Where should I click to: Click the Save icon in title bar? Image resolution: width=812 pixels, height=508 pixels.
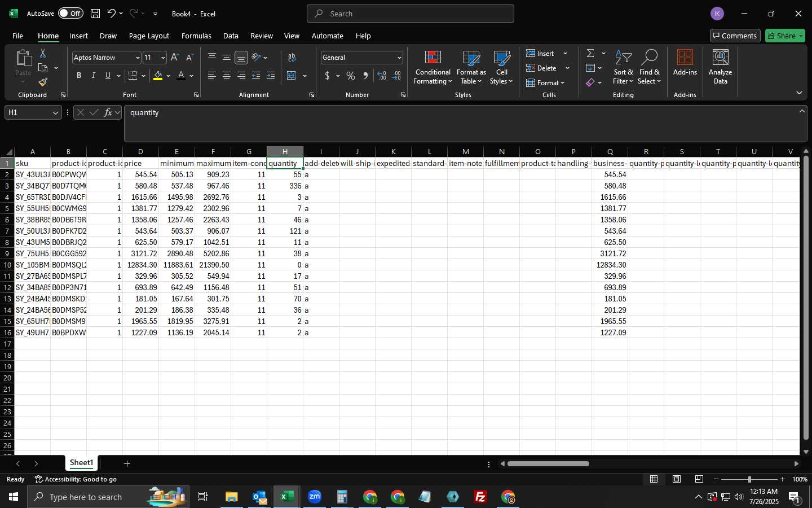tap(95, 14)
